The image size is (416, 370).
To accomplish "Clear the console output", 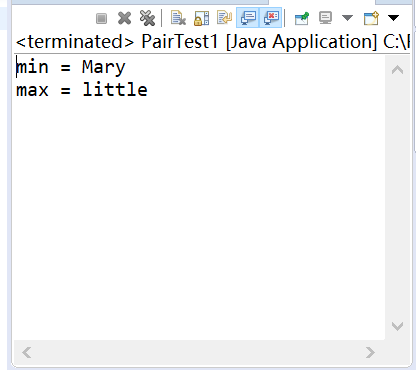I will coord(178,18).
